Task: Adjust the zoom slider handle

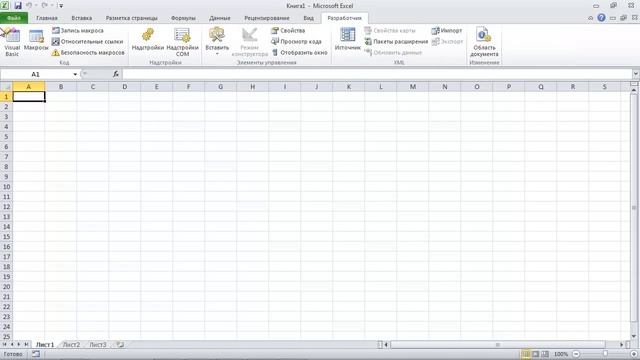Action: point(605,354)
